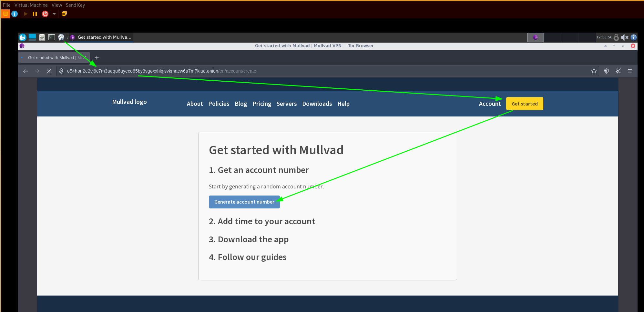Open the VM snapshots manager icon
Screen dimensions: 644x312
click(x=64, y=14)
